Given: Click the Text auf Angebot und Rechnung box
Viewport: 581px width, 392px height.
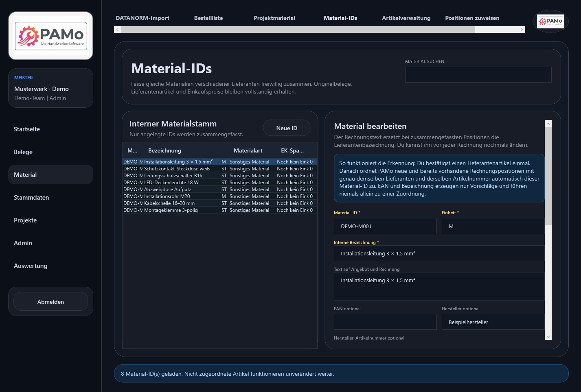Looking at the screenshot, I should [439, 286].
